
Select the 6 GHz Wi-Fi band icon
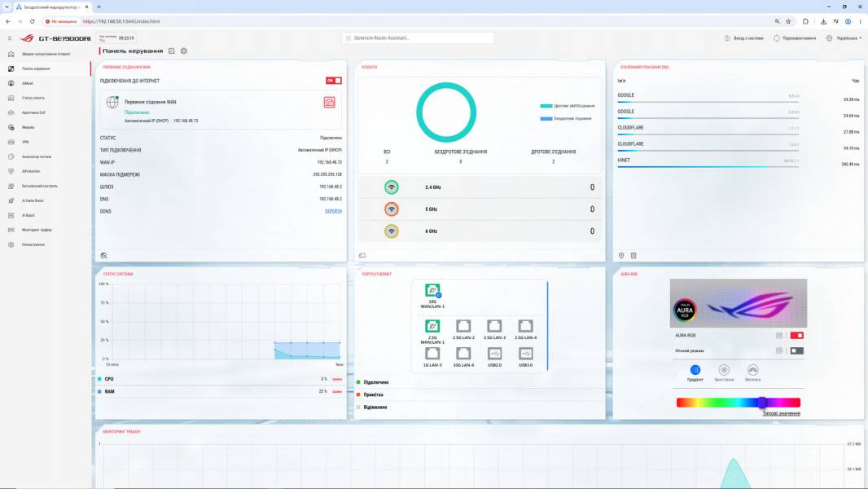coord(392,231)
